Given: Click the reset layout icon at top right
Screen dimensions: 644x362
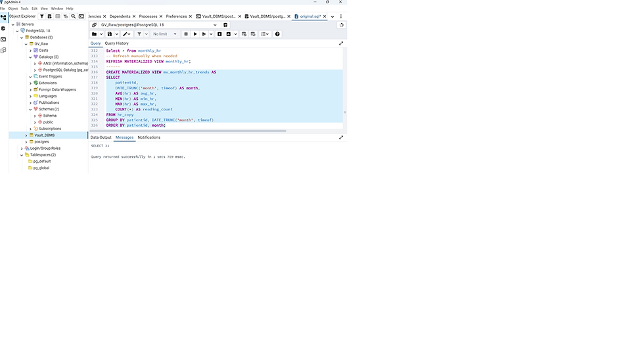Looking at the screenshot, I should (341, 25).
